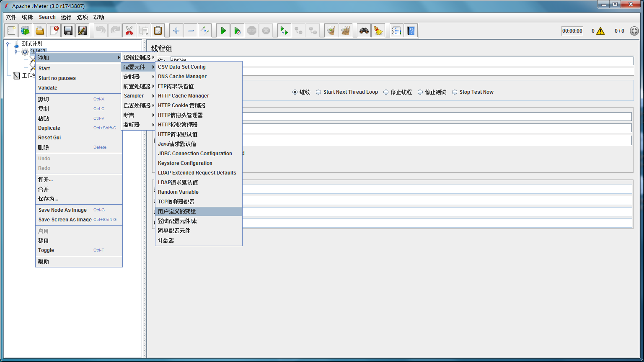Click the Copy toolbar icon
Screen dimensions: 644x362
pyautogui.click(x=144, y=31)
